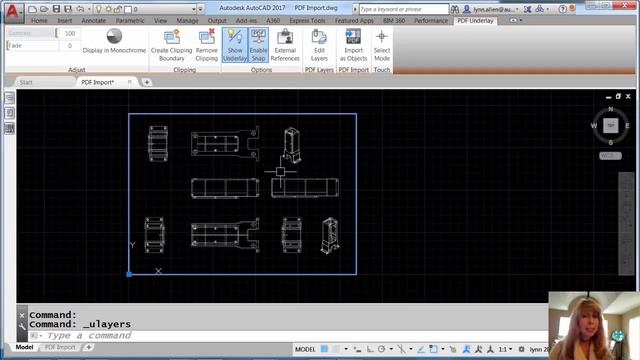Image resolution: width=640 pixels, height=360 pixels.
Task: Open the Undo history dropdown arrow
Action: tap(89, 9)
